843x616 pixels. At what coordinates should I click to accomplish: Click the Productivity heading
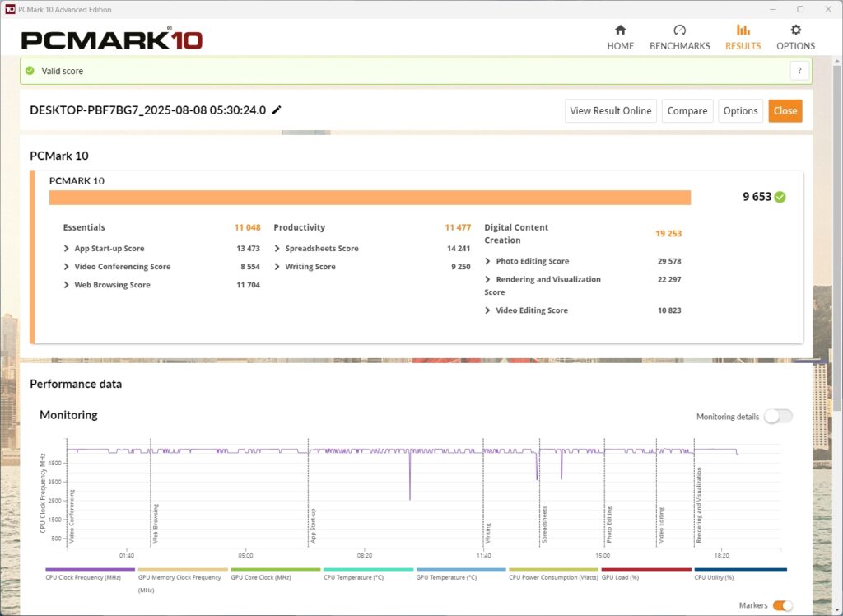tap(300, 227)
